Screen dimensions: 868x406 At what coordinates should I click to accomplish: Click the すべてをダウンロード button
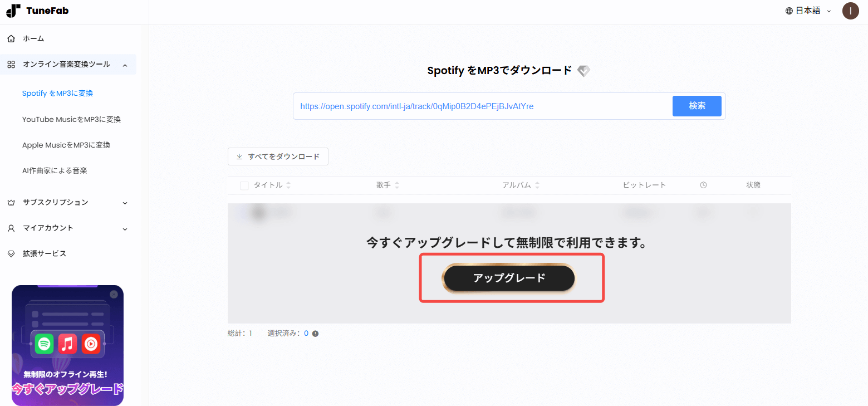(278, 156)
